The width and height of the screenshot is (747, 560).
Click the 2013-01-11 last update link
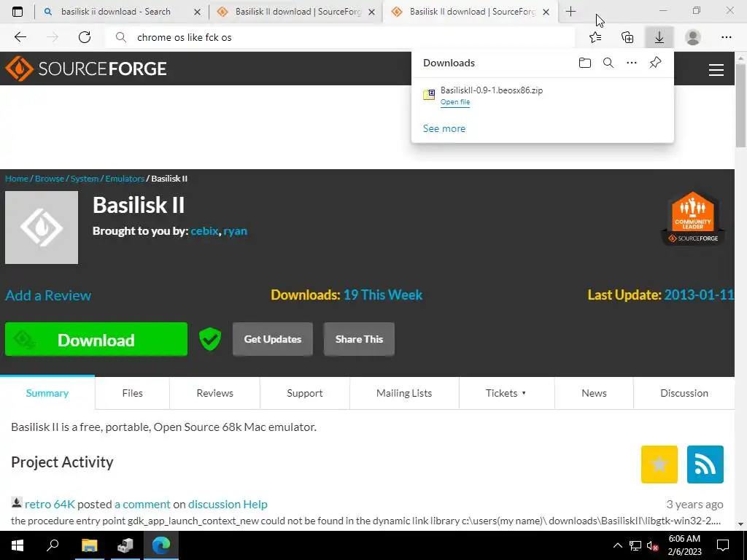699,295
